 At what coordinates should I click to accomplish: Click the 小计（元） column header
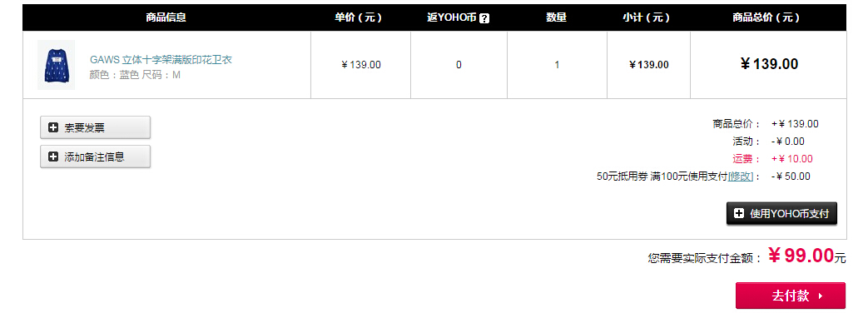pyautogui.click(x=646, y=17)
